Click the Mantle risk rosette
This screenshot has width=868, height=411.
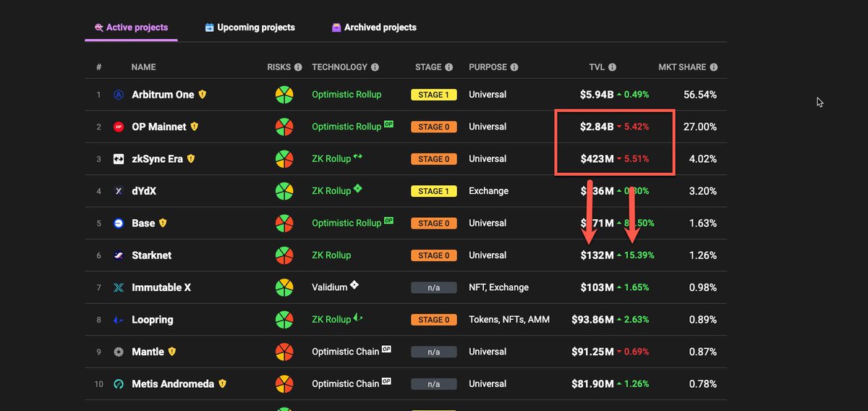[x=284, y=352]
